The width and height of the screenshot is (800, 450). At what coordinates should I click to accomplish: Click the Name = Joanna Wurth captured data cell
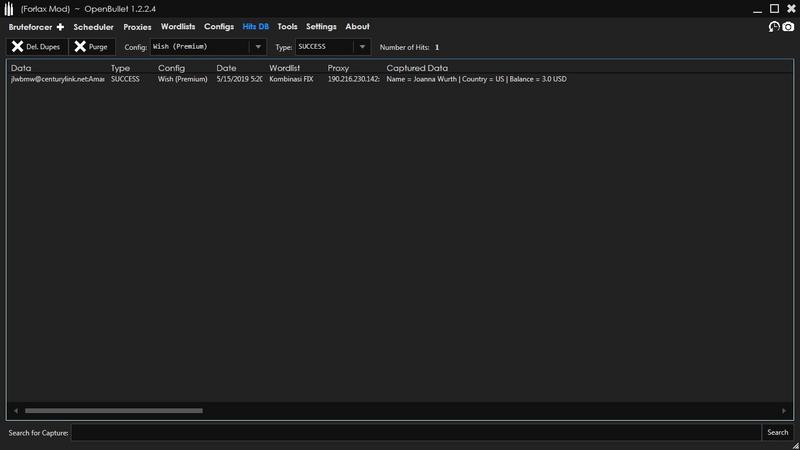point(477,79)
